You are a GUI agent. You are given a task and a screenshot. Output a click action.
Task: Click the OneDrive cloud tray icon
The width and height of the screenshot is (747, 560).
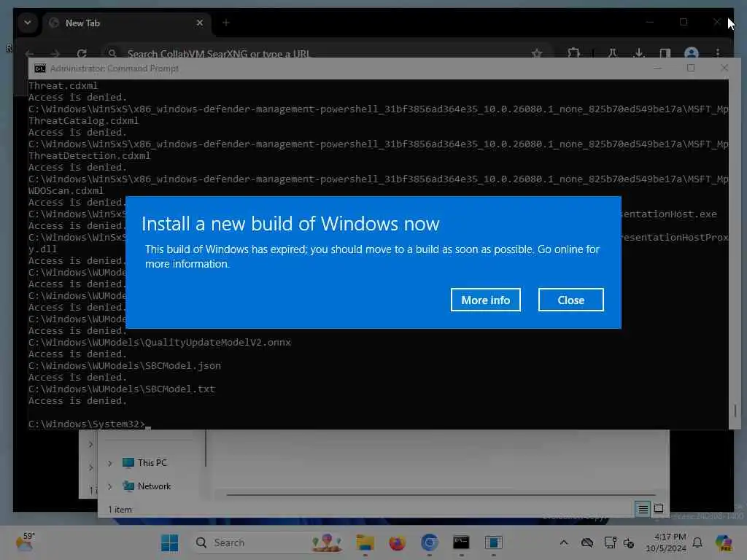587,542
